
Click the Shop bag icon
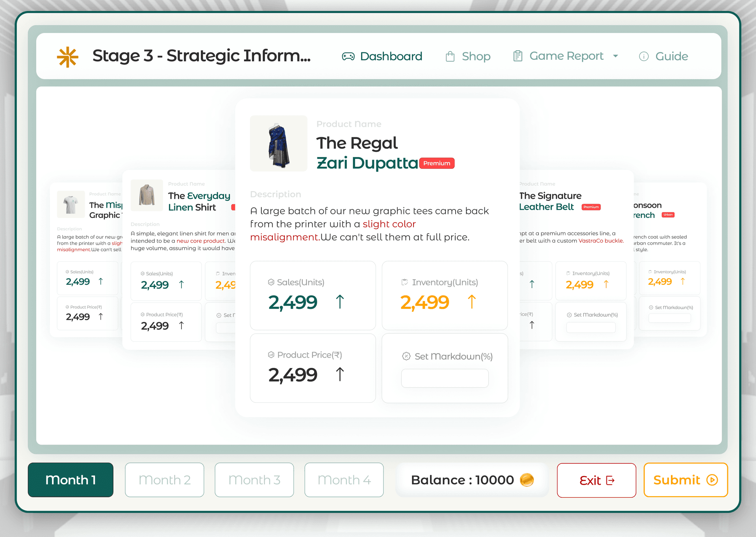(450, 56)
